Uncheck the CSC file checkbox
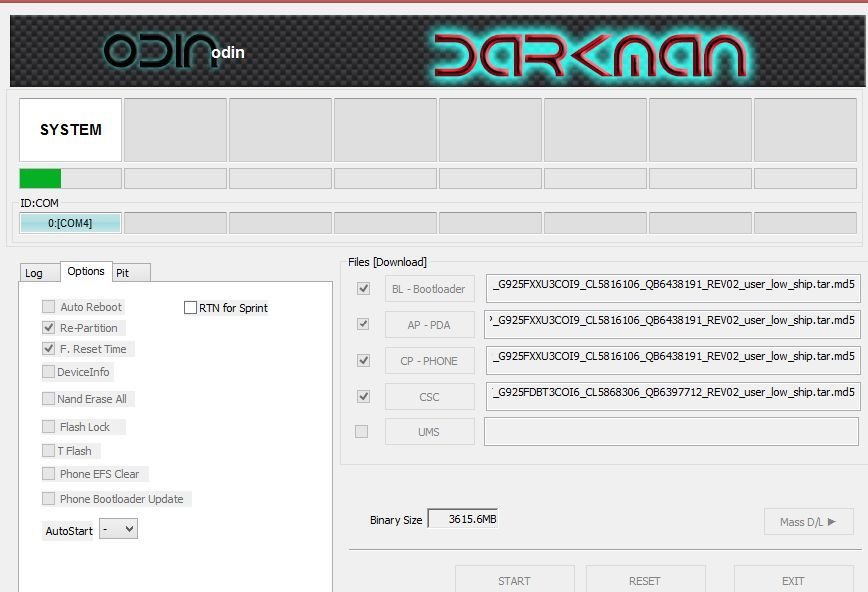Viewport: 868px width, 592px height. coord(363,397)
